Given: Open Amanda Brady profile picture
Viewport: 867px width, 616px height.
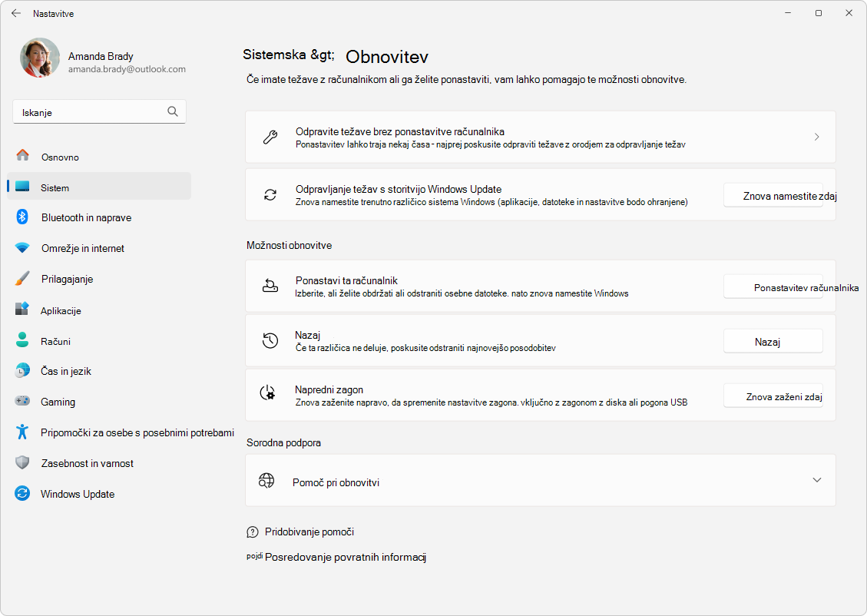Looking at the screenshot, I should coord(40,58).
